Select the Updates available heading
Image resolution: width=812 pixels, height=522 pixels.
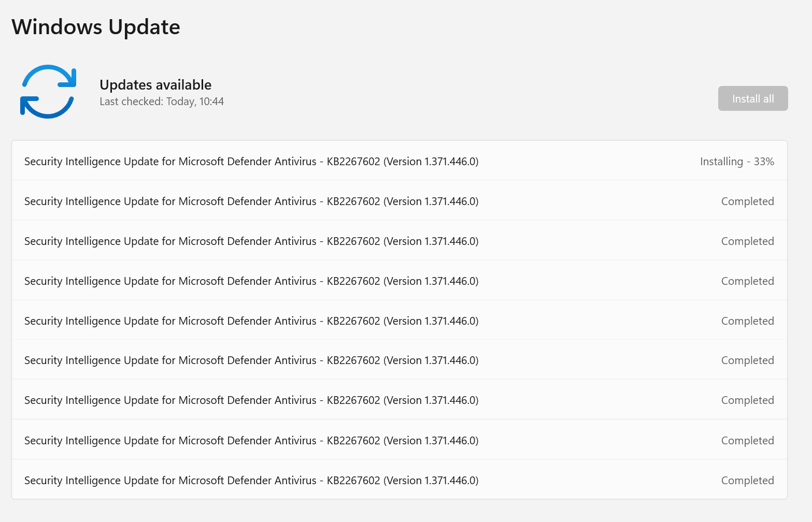(155, 84)
